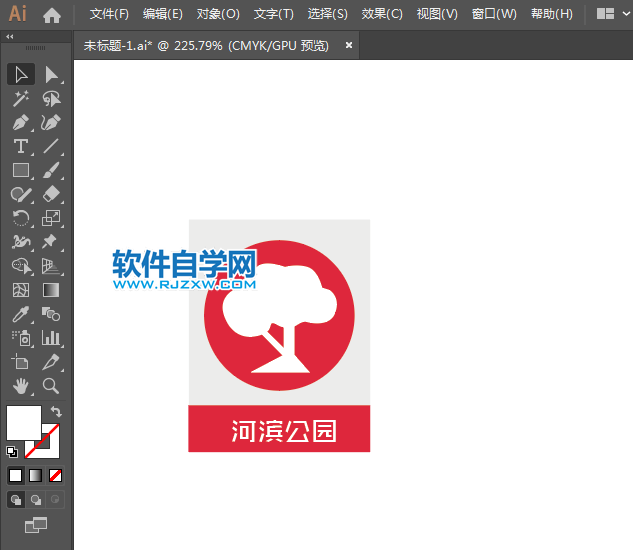Screen dimensions: 633x550
Task: Pick the Puppet Warp pin tool
Action: (51, 242)
